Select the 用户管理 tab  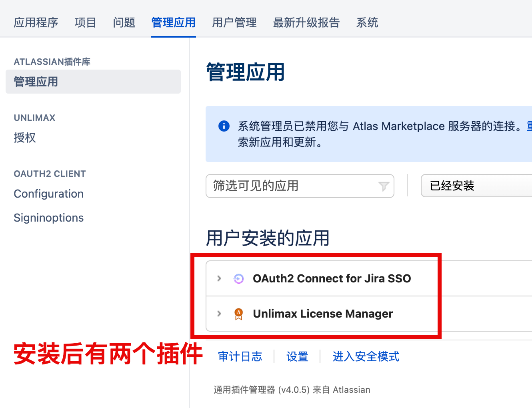[x=234, y=22]
